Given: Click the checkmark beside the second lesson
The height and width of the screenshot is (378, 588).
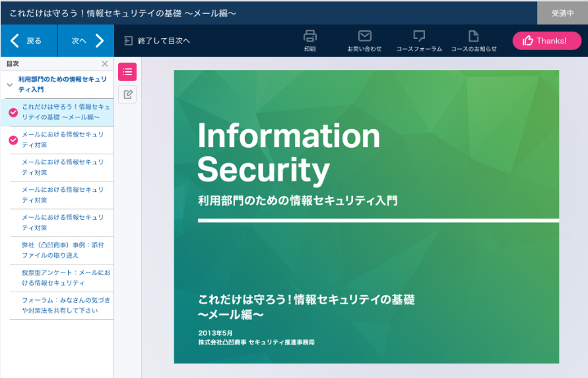Looking at the screenshot, I should pos(13,140).
